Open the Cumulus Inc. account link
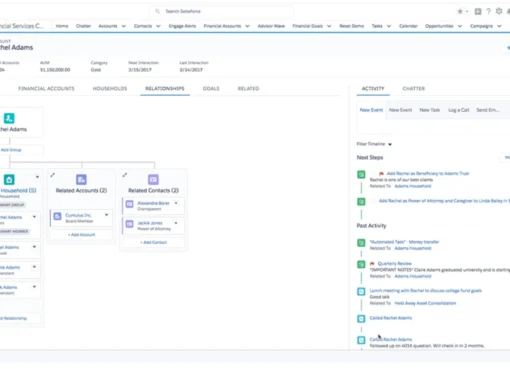The height and width of the screenshot is (369, 510). coord(78,215)
